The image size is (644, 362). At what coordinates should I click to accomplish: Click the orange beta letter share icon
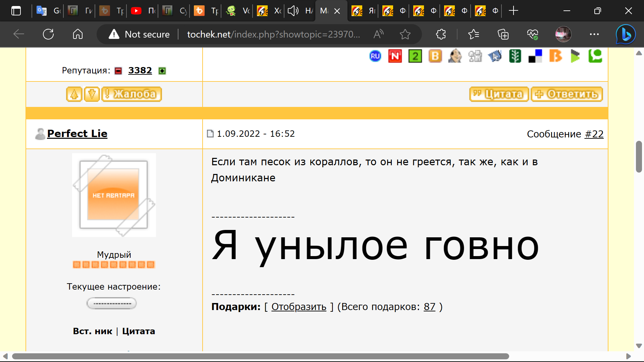pyautogui.click(x=555, y=56)
